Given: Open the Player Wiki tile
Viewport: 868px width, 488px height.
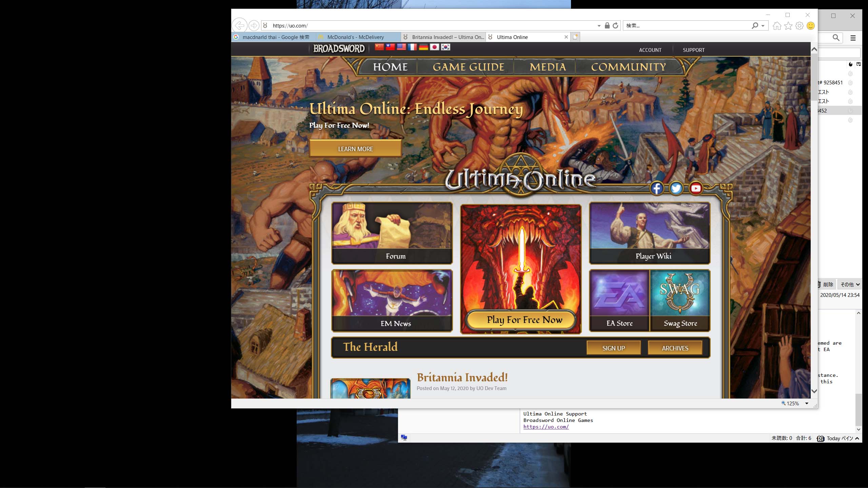Looking at the screenshot, I should point(650,233).
